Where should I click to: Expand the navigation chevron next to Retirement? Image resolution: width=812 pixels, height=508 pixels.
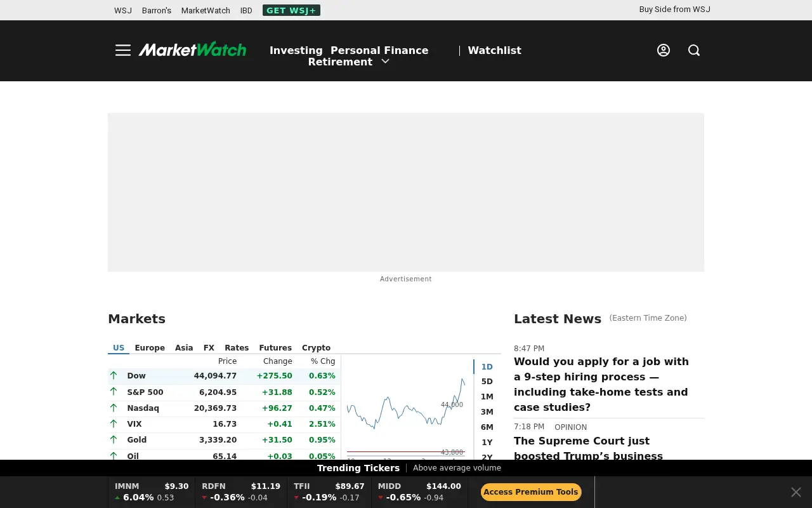pyautogui.click(x=385, y=62)
